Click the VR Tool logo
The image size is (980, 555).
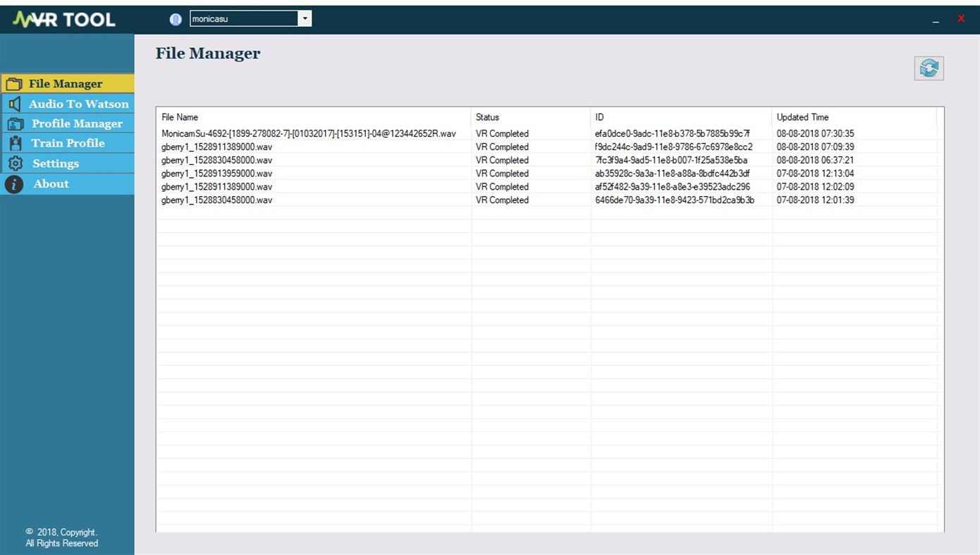pyautogui.click(x=63, y=19)
